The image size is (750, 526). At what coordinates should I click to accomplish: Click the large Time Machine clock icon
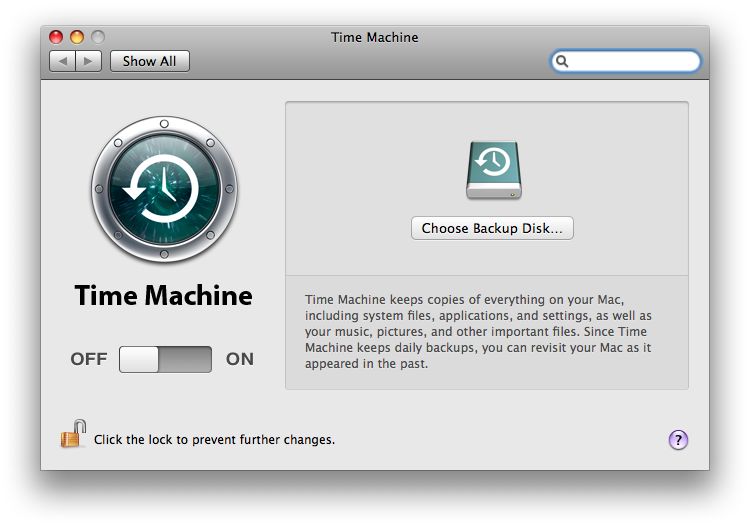[x=164, y=189]
